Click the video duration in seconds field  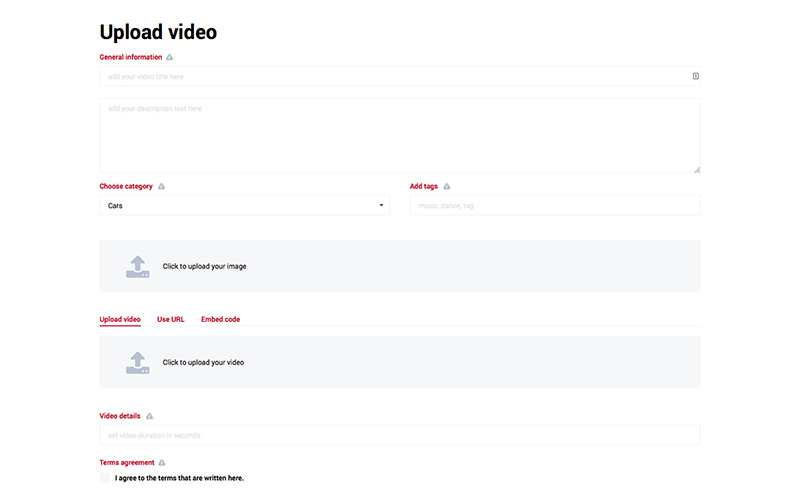[400, 435]
